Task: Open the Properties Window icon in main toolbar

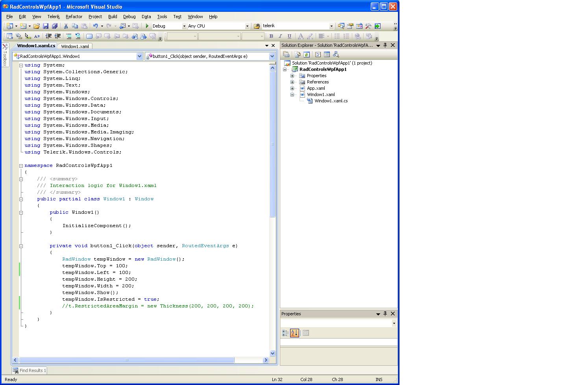Action: 350,26
